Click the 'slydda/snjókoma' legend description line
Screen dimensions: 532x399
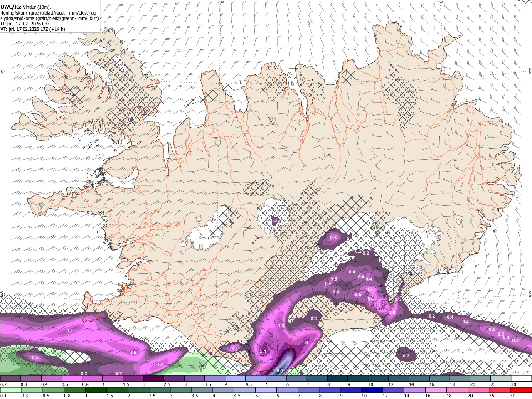pyautogui.click(x=49, y=18)
